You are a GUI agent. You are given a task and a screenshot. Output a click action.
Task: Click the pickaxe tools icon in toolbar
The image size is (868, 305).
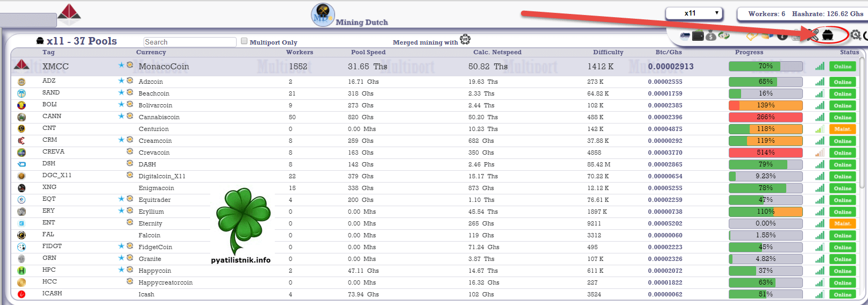pos(813,35)
